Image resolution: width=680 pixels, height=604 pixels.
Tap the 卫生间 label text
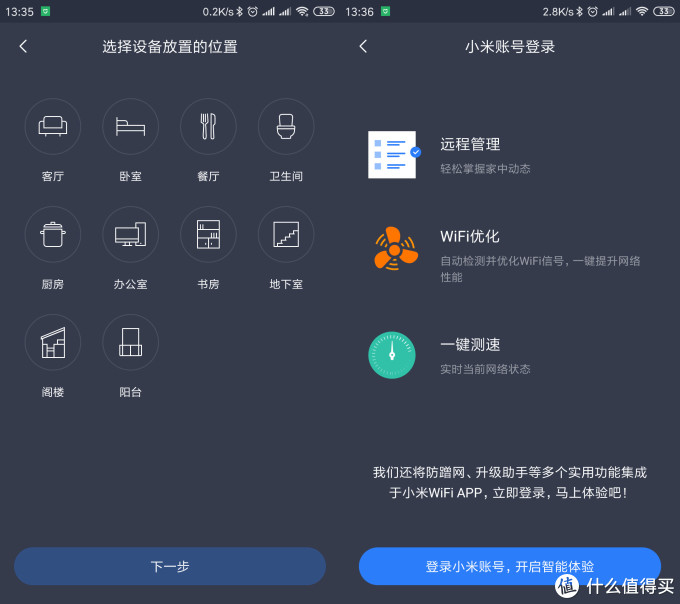(x=286, y=176)
